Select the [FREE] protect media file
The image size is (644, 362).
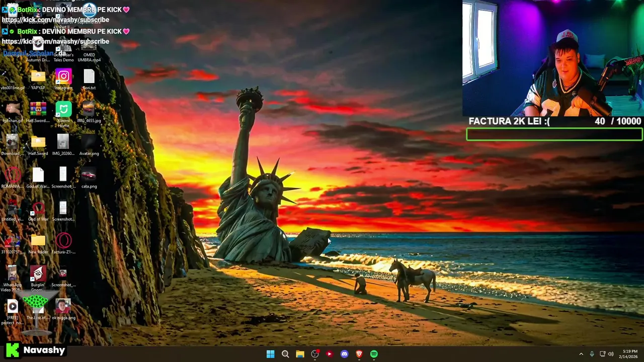pyautogui.click(x=12, y=312)
